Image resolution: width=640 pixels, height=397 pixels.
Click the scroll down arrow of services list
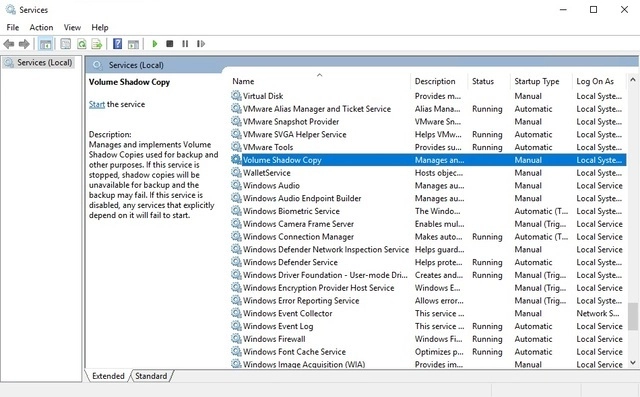coord(633,362)
